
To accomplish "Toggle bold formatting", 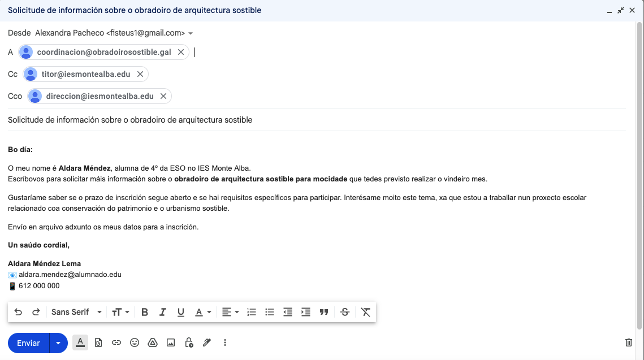I will 145,312.
